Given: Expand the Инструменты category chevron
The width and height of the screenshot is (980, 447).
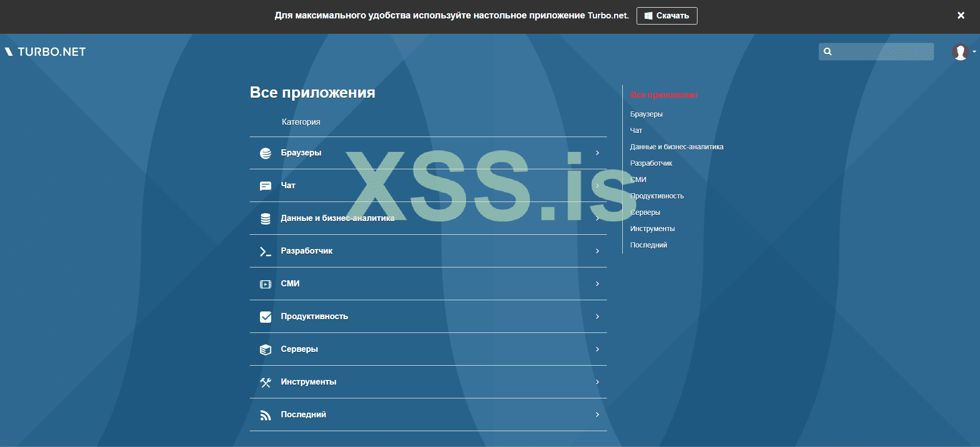Looking at the screenshot, I should [597, 382].
